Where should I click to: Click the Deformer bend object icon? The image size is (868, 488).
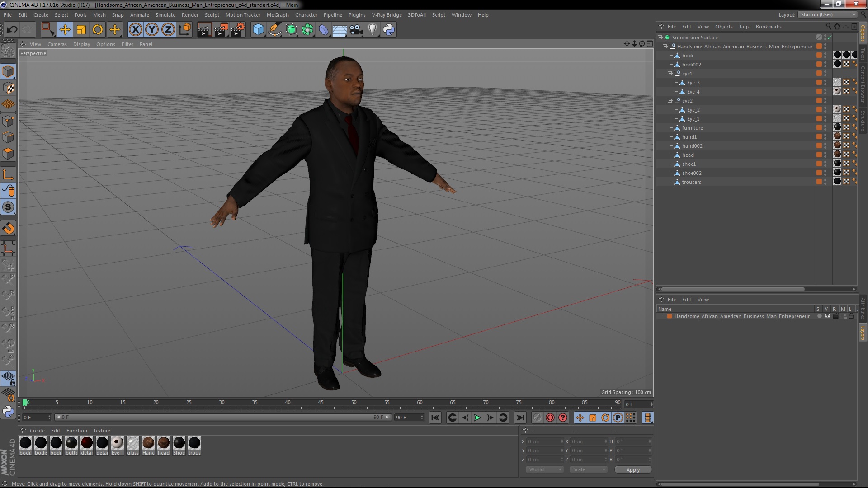(x=323, y=30)
